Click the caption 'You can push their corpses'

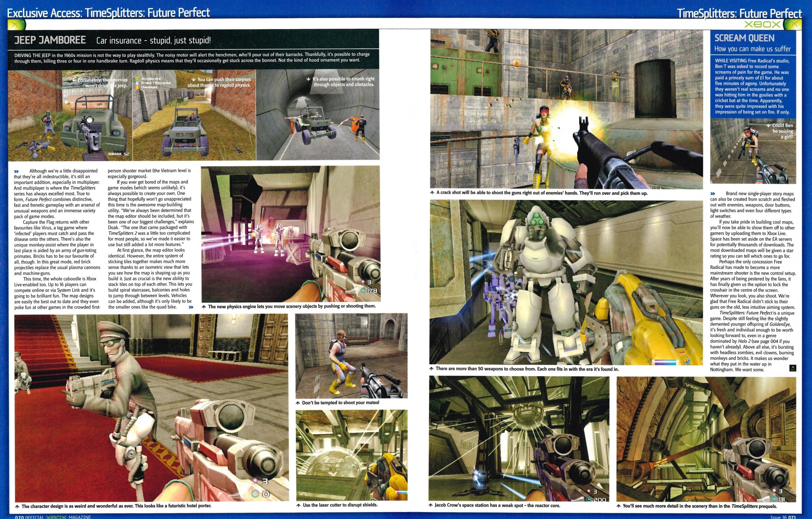(224, 79)
